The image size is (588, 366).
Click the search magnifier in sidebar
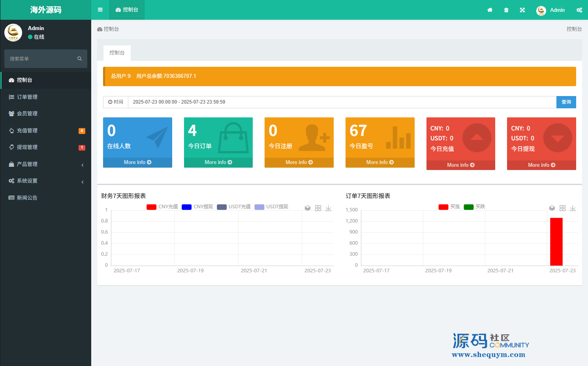click(x=79, y=58)
